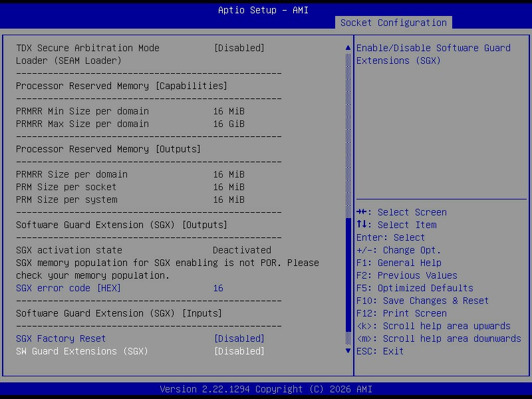Change the SW Guard Extensions [Disabled] value

coord(239,351)
